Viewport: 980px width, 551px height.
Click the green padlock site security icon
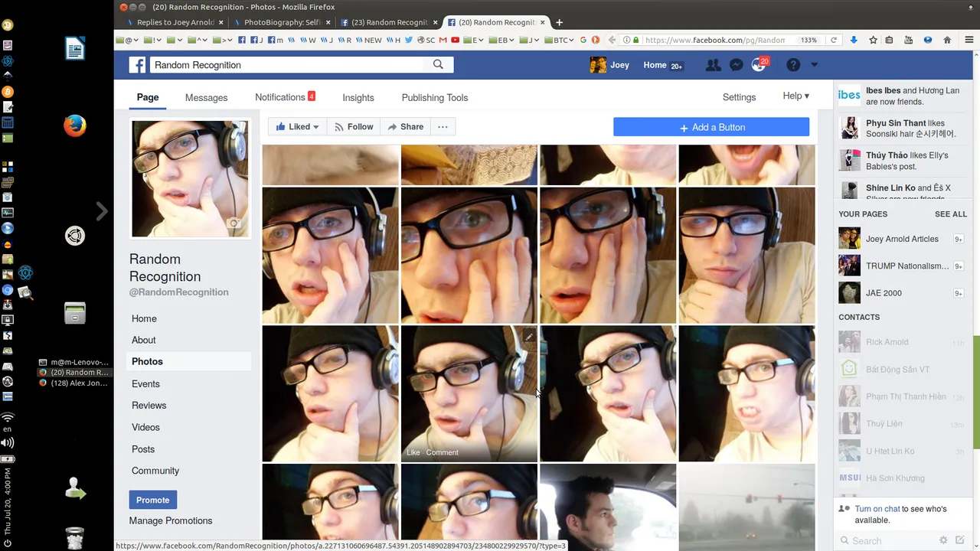pos(635,40)
